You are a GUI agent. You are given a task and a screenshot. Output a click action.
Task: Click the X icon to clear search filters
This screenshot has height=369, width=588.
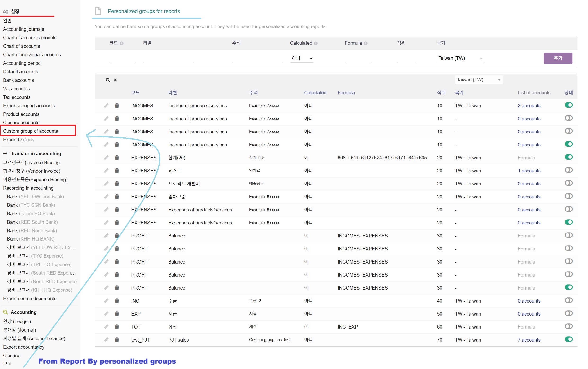[116, 80]
